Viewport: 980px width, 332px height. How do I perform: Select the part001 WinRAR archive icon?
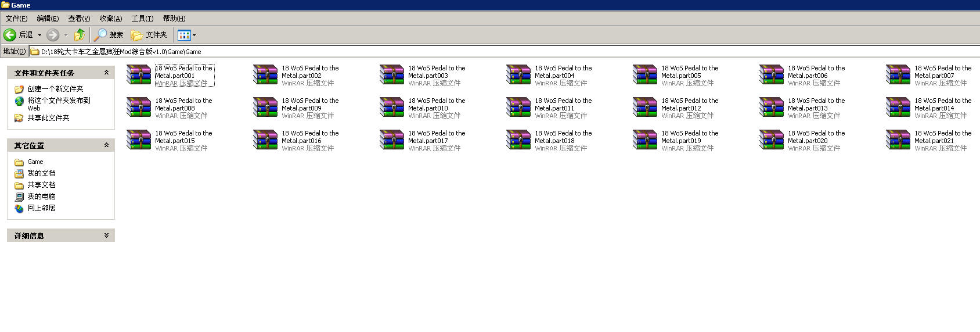click(139, 75)
